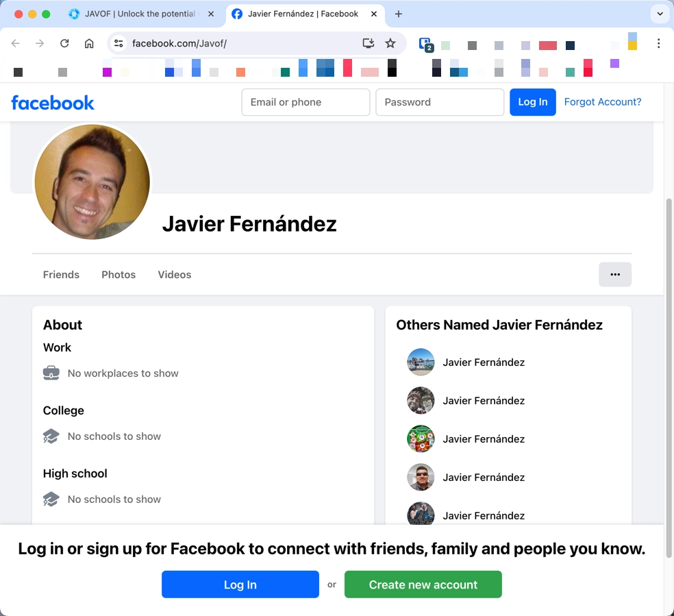Open the Forgot Account? link

[x=603, y=101]
